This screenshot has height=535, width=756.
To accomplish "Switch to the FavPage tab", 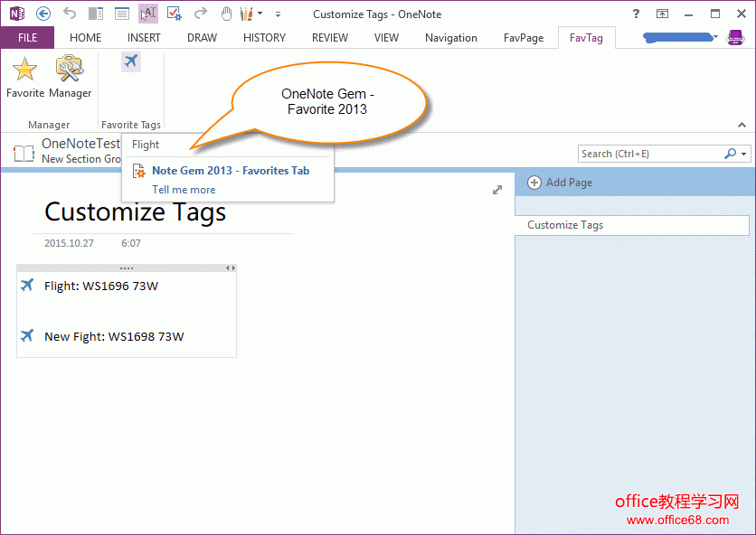I will pos(524,38).
